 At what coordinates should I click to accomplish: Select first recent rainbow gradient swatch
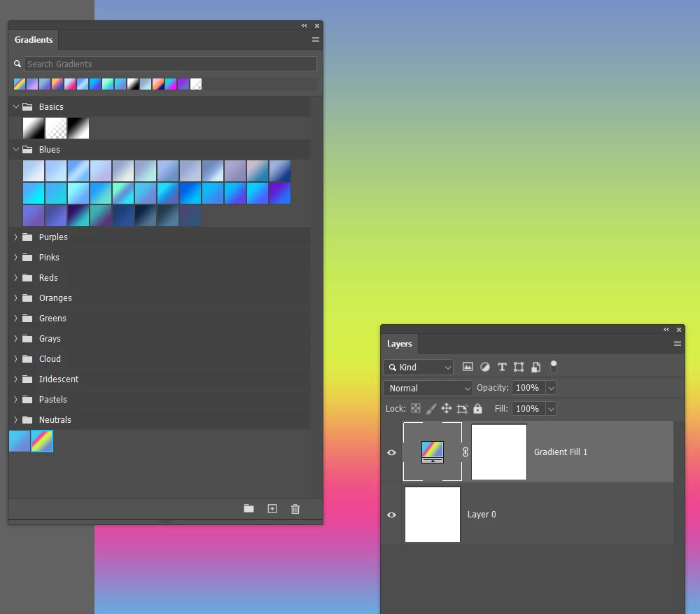(x=20, y=84)
